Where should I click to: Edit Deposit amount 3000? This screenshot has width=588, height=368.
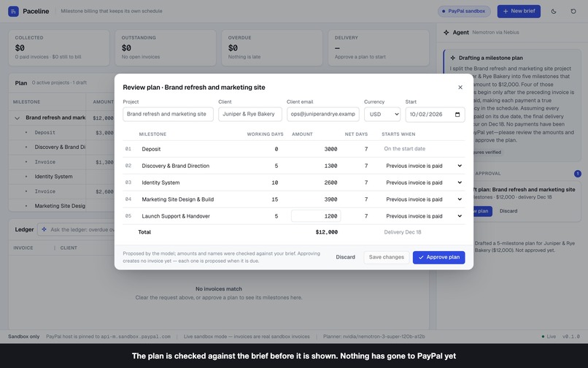(316, 149)
